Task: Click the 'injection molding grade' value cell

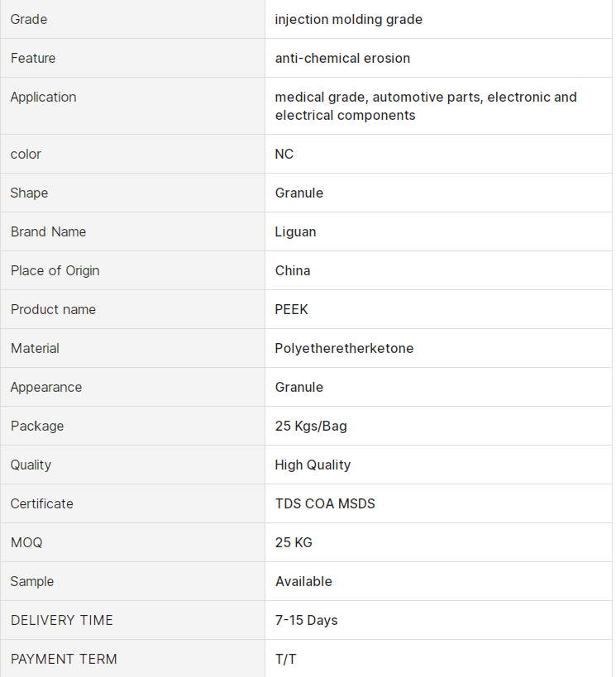Action: click(348, 19)
